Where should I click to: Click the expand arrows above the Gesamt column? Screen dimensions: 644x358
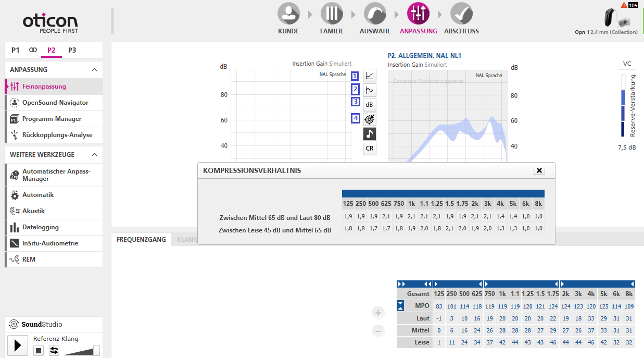click(x=401, y=284)
